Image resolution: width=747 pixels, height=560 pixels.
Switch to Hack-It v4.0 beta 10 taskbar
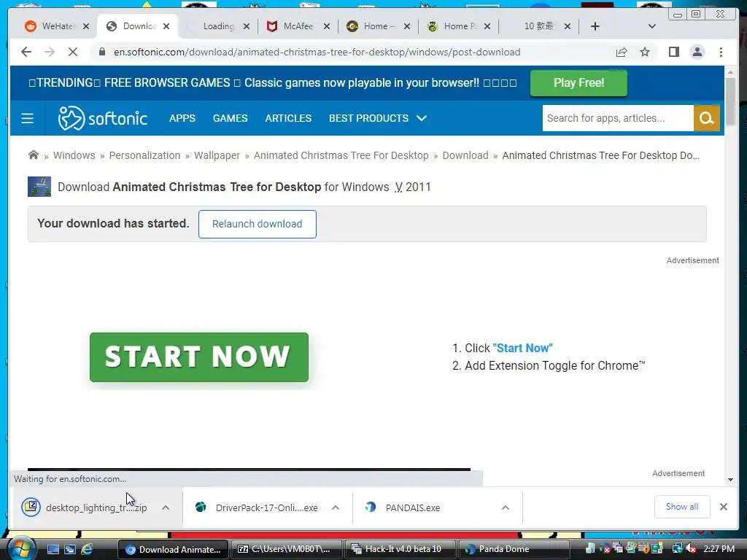pyautogui.click(x=400, y=550)
